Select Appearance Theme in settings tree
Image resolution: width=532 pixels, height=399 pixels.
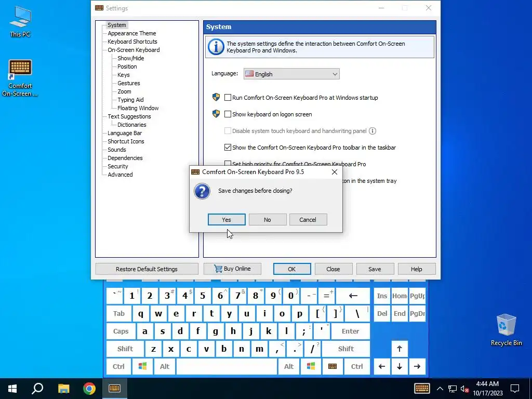tap(132, 33)
